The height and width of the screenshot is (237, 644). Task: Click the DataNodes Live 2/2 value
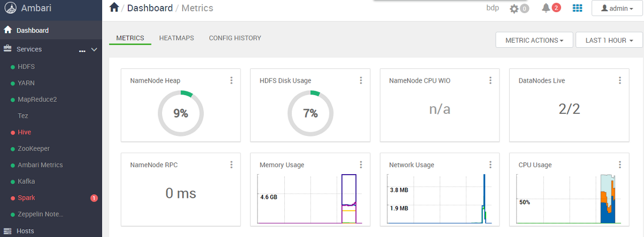(x=570, y=109)
